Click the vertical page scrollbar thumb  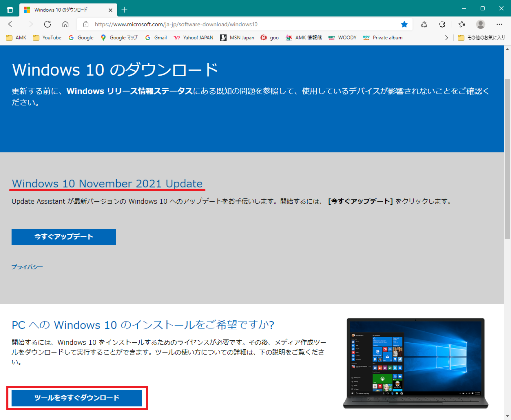[x=507, y=150]
